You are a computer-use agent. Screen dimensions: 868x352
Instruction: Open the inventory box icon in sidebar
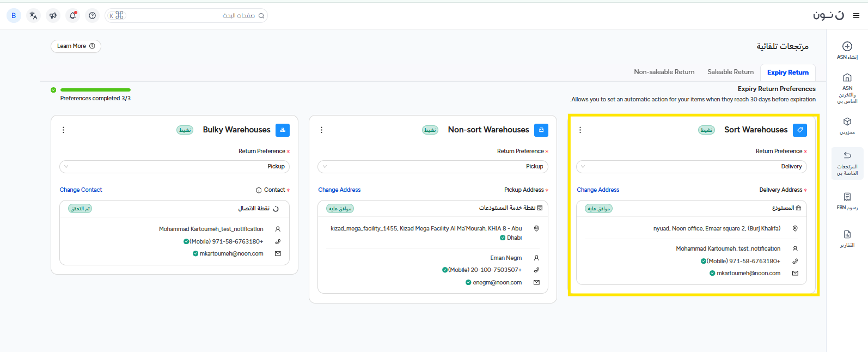847,122
